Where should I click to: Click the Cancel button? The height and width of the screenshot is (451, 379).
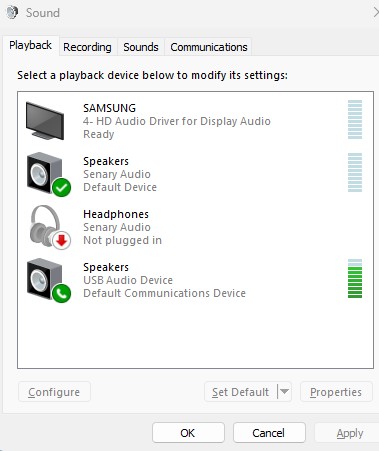click(269, 433)
